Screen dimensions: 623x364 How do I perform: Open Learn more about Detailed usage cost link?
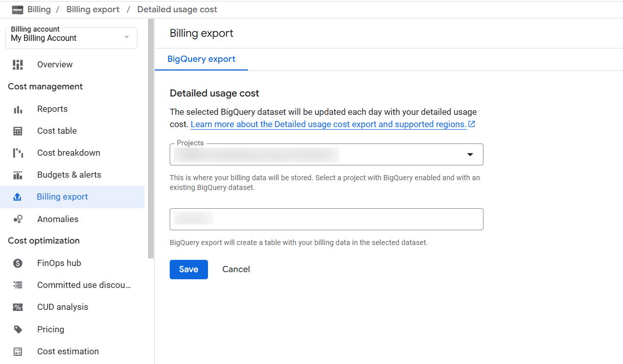[x=328, y=125]
